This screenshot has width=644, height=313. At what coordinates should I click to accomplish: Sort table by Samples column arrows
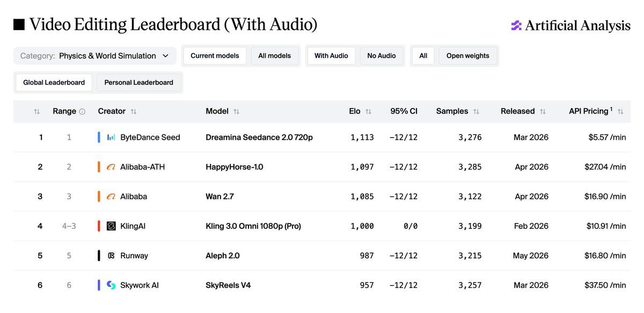476,111
